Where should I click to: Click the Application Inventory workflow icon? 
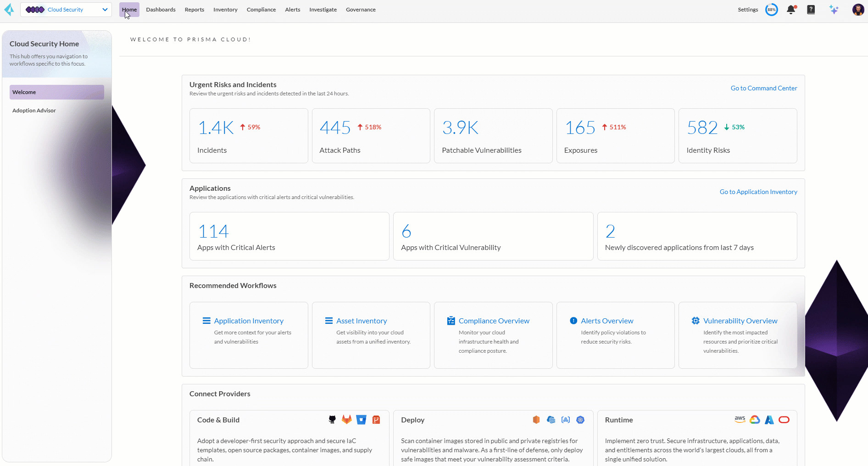coord(206,321)
